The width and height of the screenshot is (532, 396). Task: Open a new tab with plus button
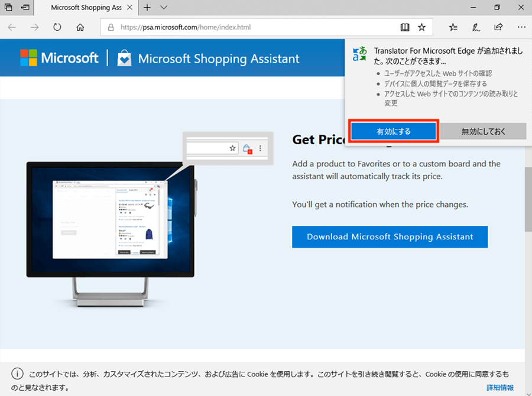tap(147, 8)
